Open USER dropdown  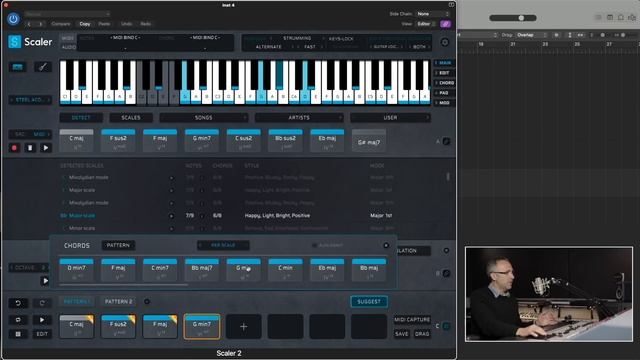click(x=390, y=118)
